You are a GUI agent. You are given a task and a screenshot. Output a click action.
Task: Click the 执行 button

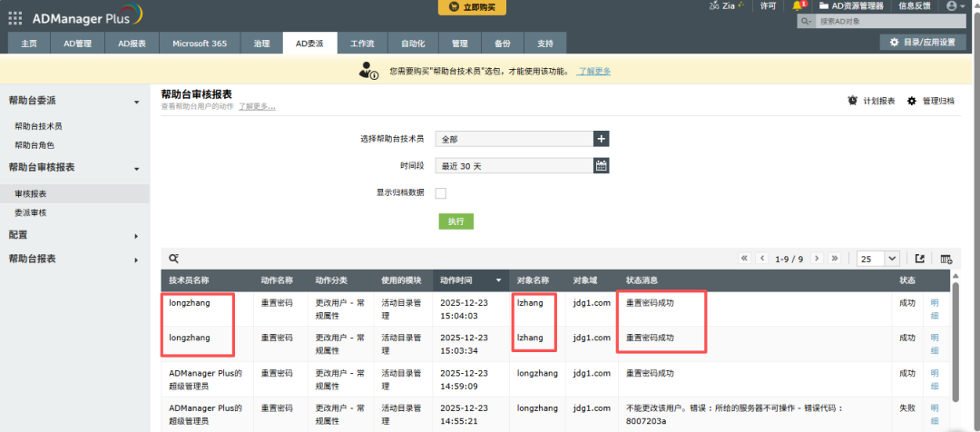[x=456, y=221]
